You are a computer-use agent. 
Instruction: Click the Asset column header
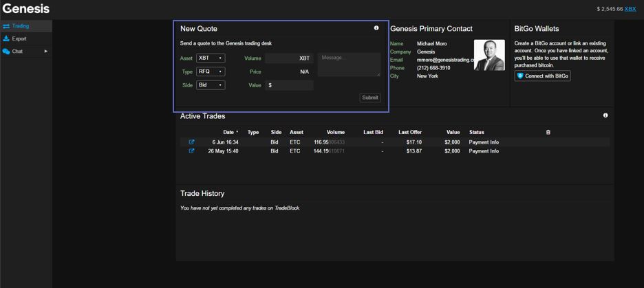pos(297,132)
